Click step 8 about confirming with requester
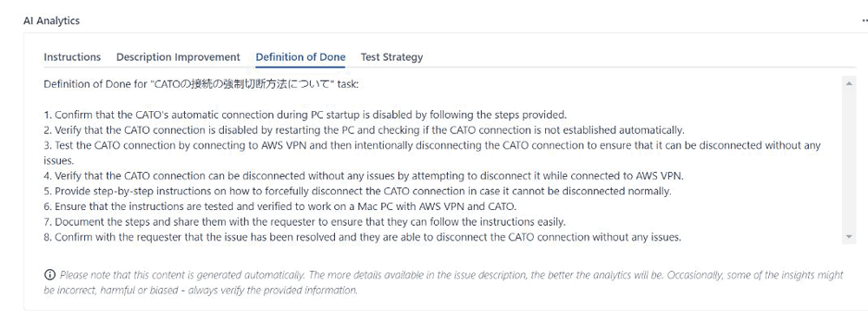868x322 pixels. click(363, 237)
